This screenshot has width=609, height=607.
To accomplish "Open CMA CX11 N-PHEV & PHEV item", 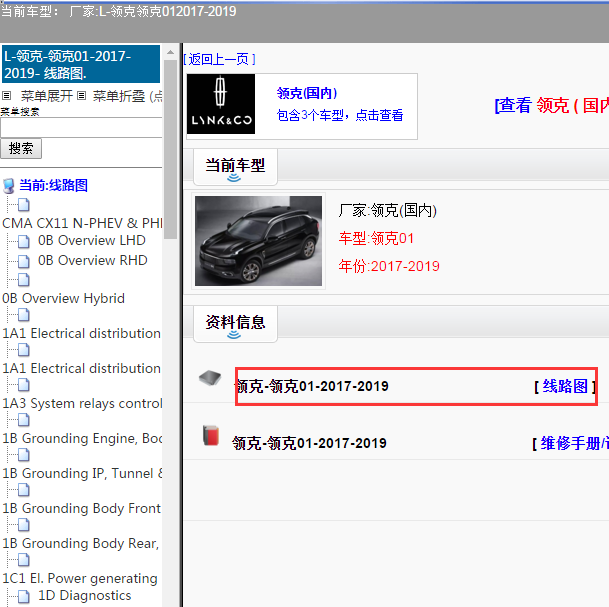I will point(82,223).
